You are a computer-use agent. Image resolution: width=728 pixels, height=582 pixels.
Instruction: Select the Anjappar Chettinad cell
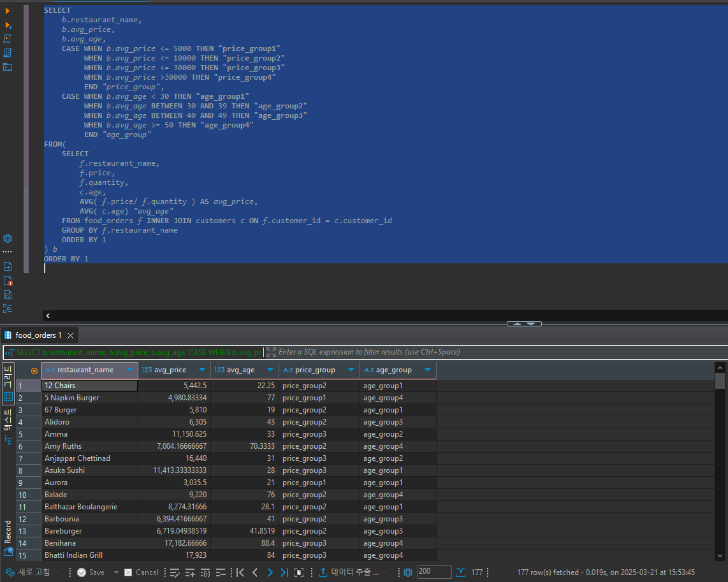(90, 458)
